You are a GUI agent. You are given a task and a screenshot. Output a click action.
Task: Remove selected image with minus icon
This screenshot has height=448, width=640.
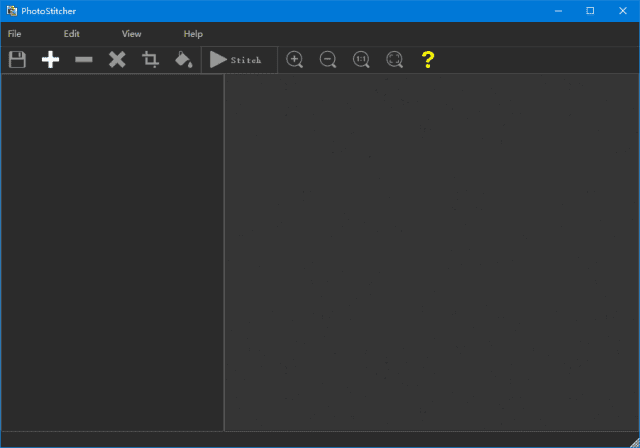click(x=84, y=60)
